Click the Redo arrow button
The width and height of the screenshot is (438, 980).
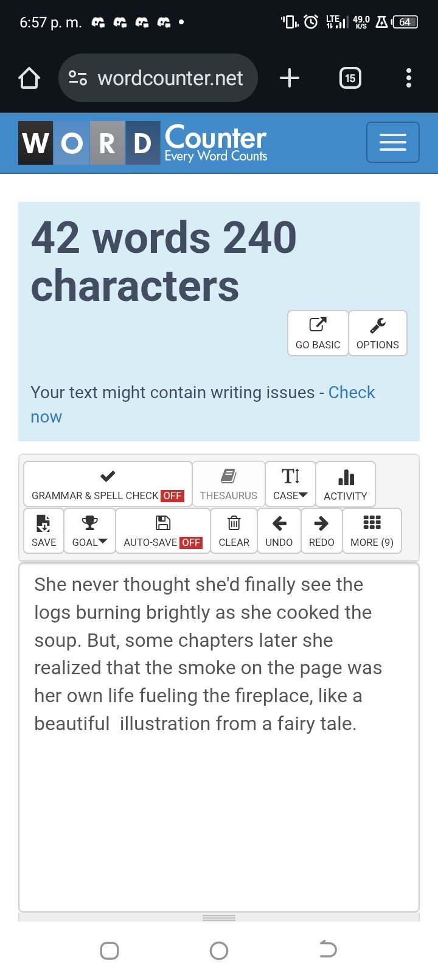tap(321, 531)
